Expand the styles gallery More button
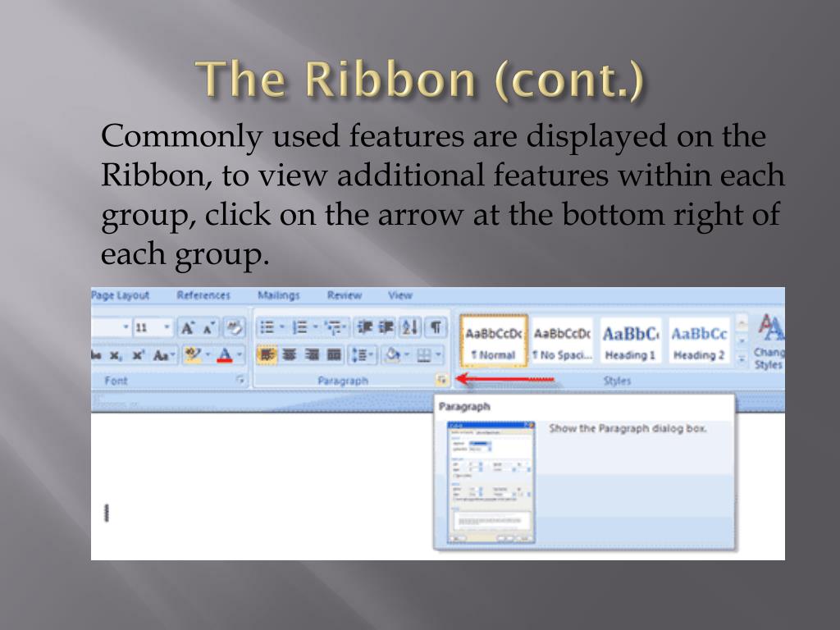The height and width of the screenshot is (630, 840). 742,358
